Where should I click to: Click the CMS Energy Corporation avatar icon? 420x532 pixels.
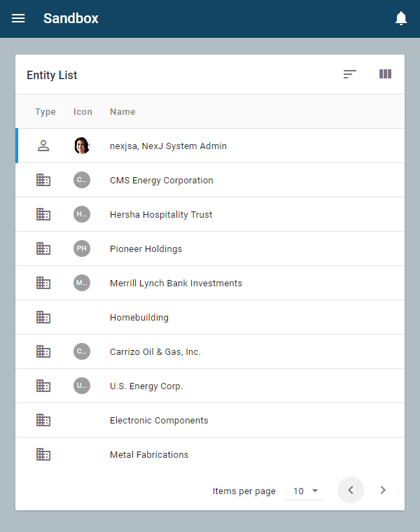82,180
